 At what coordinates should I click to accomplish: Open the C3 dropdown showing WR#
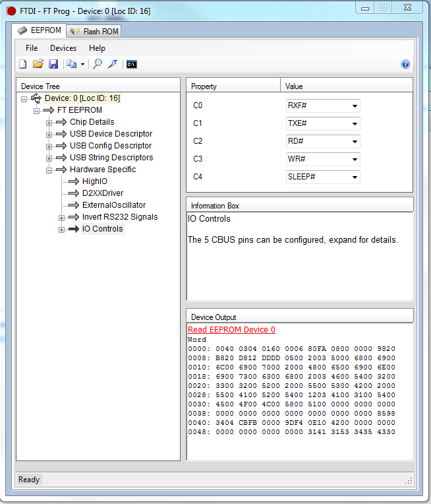coord(323,159)
